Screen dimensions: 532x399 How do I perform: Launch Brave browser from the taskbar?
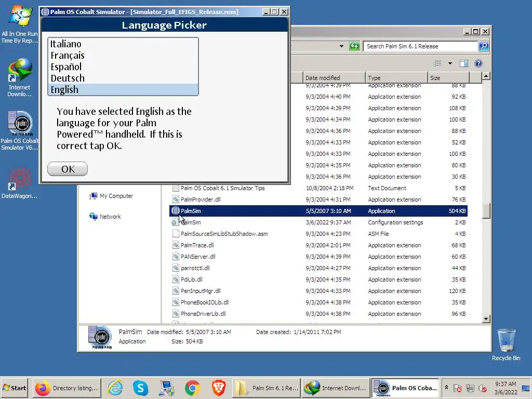pyautogui.click(x=219, y=388)
